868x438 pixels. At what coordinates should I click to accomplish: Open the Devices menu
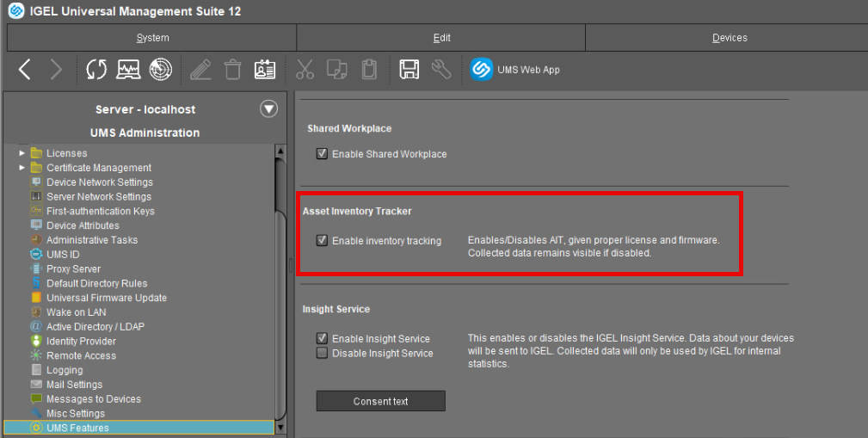(x=729, y=38)
